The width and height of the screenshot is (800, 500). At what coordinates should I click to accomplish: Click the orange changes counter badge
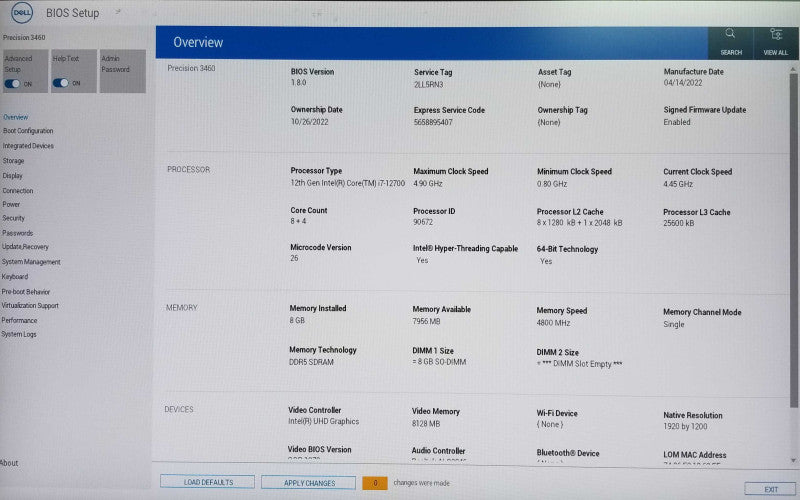click(x=375, y=483)
